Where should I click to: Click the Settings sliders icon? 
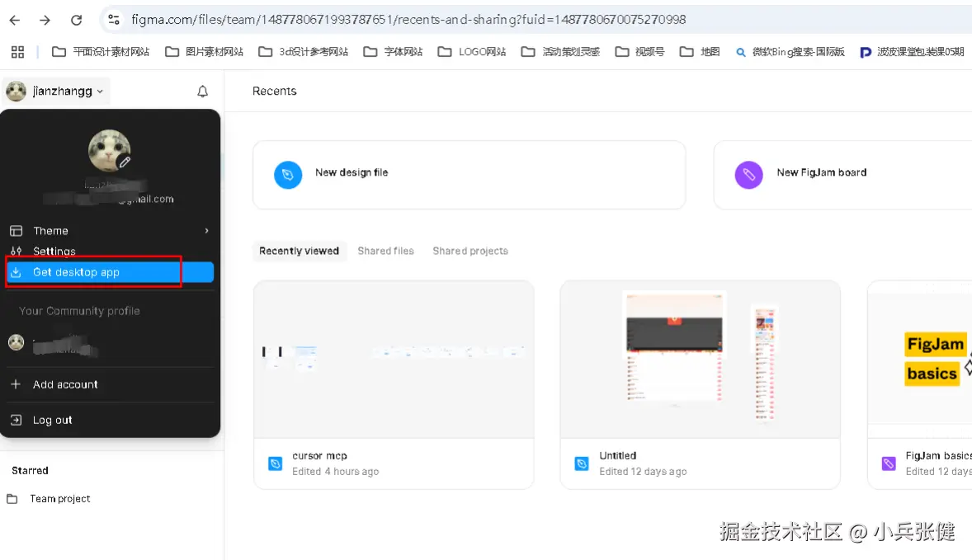click(x=17, y=251)
